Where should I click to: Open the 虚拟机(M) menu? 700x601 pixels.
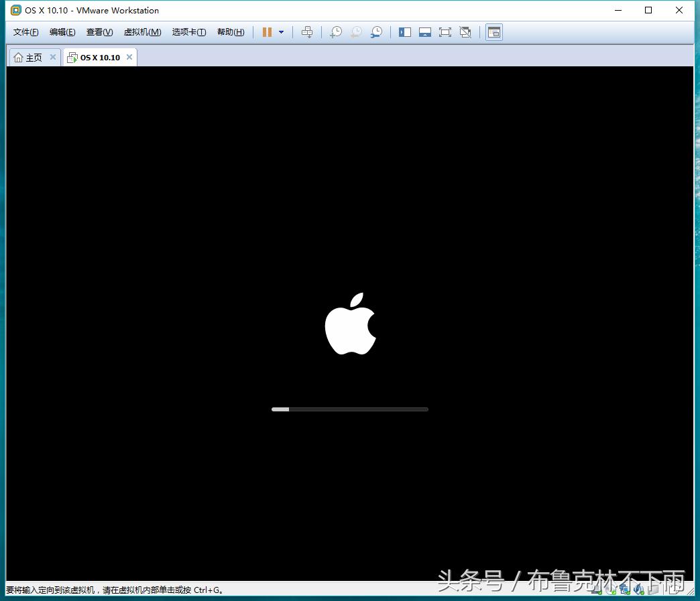(142, 31)
